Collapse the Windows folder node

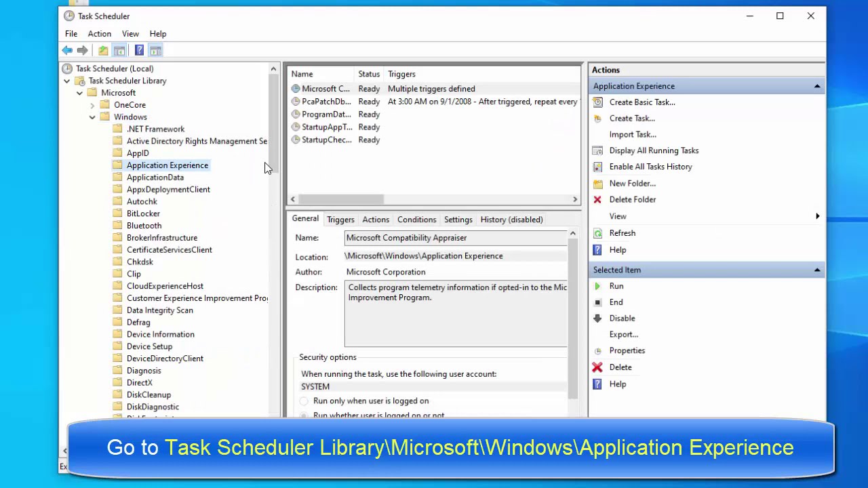pyautogui.click(x=92, y=117)
